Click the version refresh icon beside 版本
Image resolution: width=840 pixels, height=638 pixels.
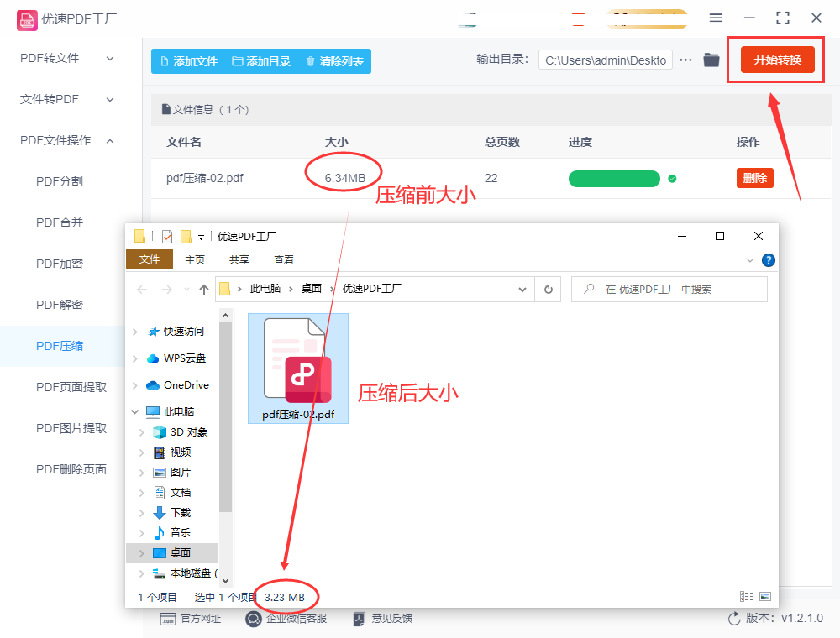(734, 619)
